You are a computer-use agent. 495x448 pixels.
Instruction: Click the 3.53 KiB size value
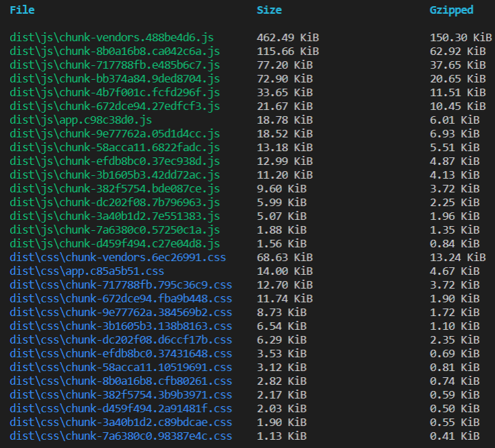coord(282,353)
